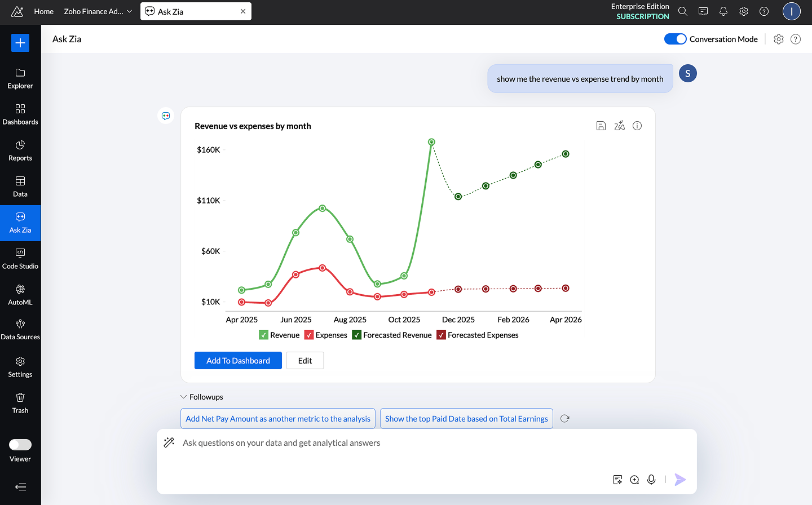Switch to the Reports section
Screen dimensions: 812x505
(x=20, y=150)
